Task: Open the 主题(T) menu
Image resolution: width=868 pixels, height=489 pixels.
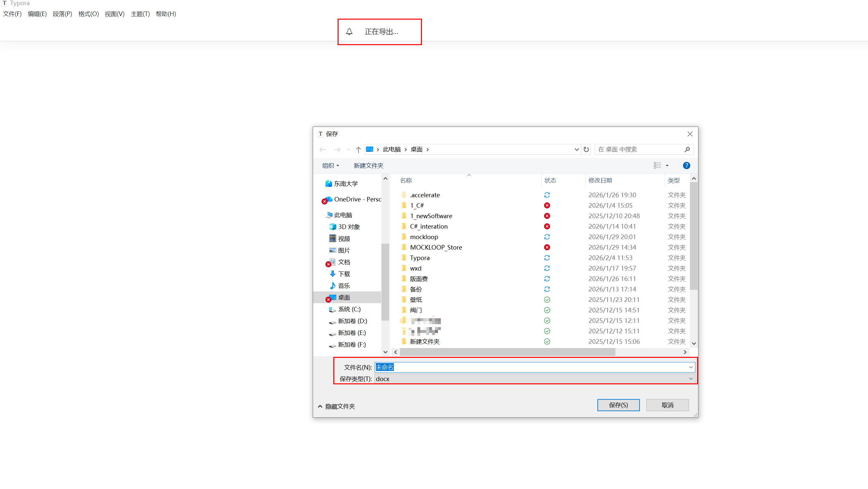Action: tap(140, 14)
